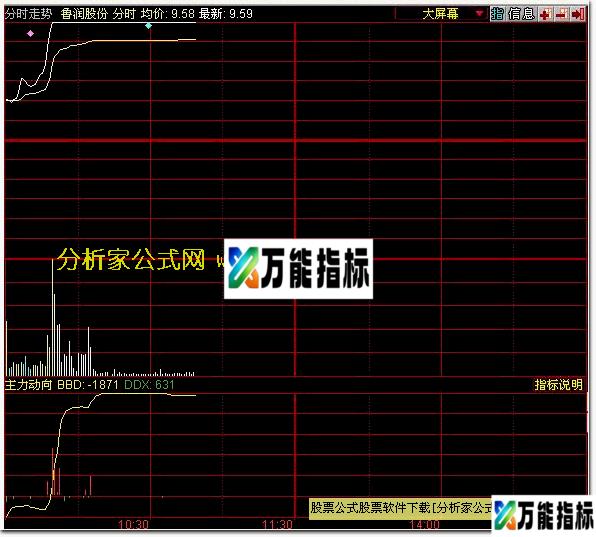Viewport: 596px width, 537px height.
Task: Click the DDX: 631 value
Action: pos(149,385)
